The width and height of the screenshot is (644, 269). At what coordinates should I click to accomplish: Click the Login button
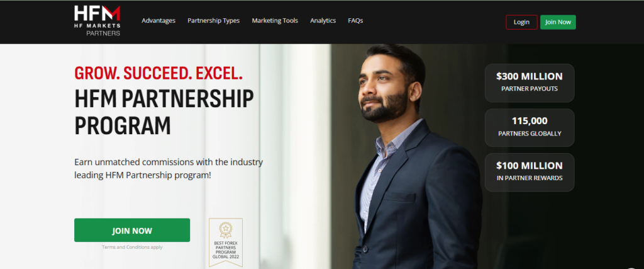coord(521,22)
